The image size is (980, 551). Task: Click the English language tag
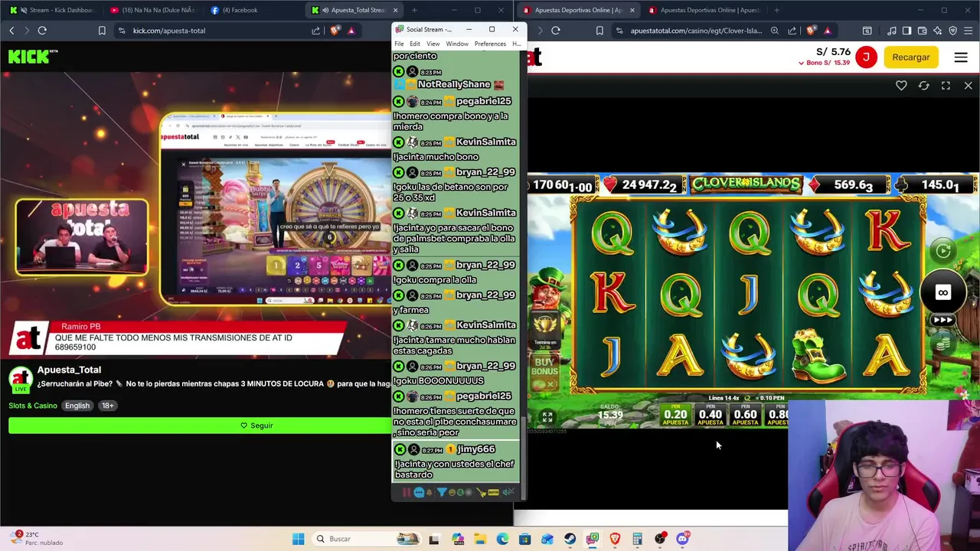click(77, 406)
